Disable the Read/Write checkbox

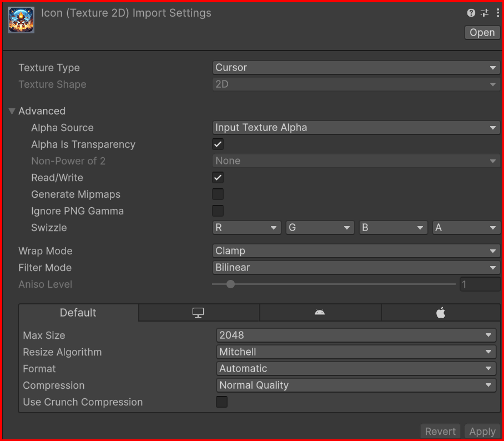[218, 178]
